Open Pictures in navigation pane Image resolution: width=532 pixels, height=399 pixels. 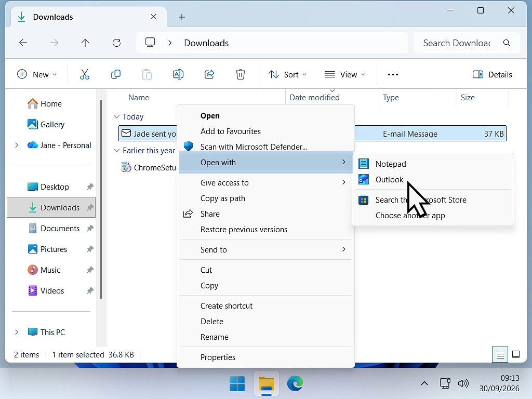point(51,249)
